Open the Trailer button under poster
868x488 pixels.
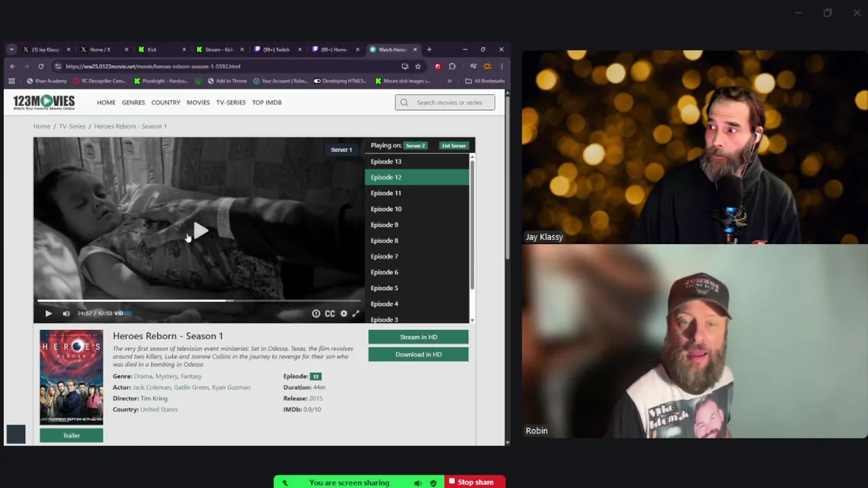71,436
